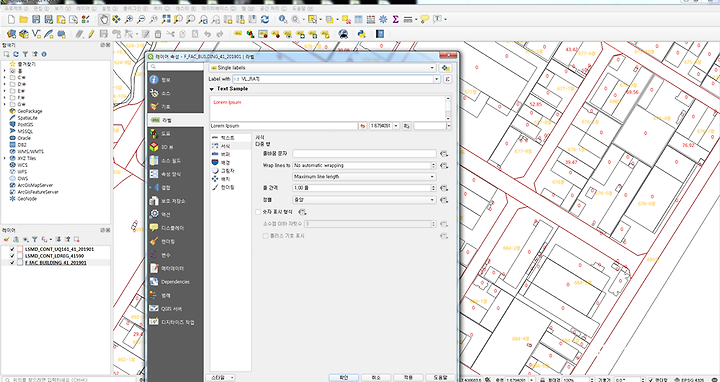The height and width of the screenshot is (382, 720).
Task: Toggle the 렌더링 checkbox in status bar
Action: point(651,380)
